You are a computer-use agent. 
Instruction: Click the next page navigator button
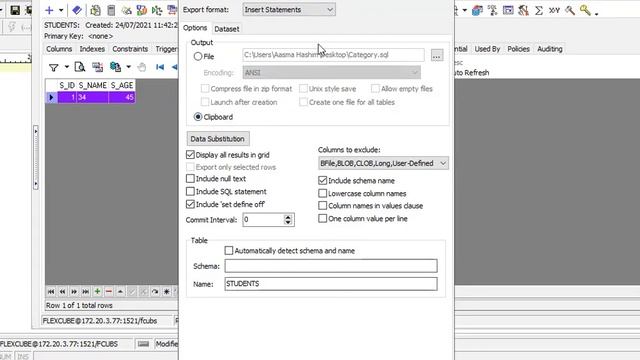pyautogui.click(x=74, y=291)
